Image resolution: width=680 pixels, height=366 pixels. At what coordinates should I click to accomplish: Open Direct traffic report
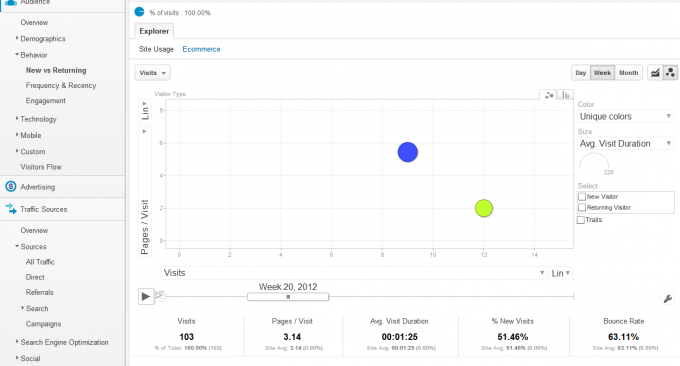[x=35, y=277]
